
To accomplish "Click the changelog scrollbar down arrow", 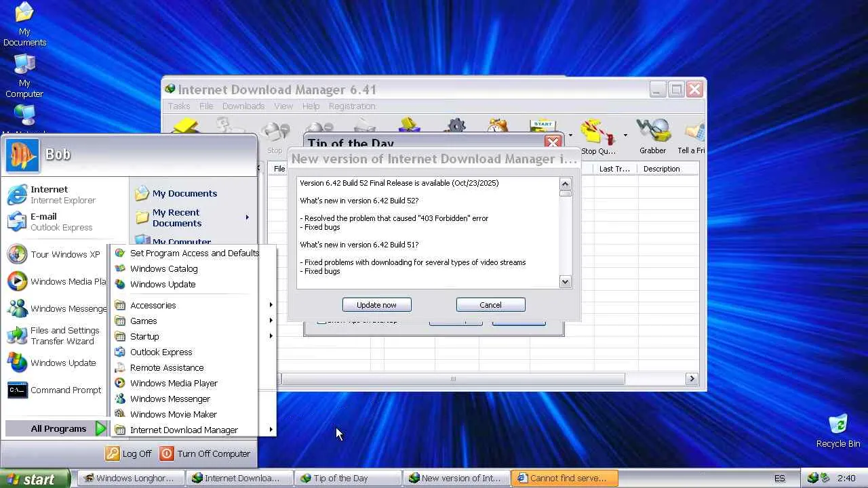I will pyautogui.click(x=565, y=282).
